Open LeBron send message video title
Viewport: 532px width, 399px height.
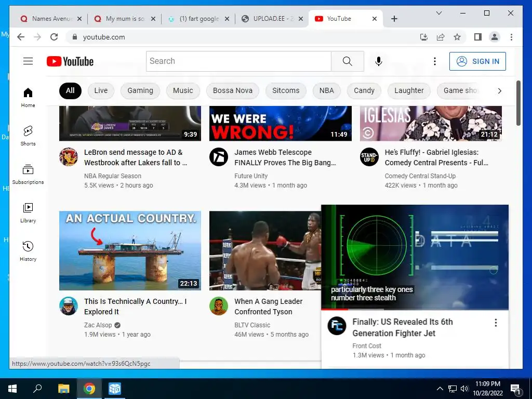[136, 157]
